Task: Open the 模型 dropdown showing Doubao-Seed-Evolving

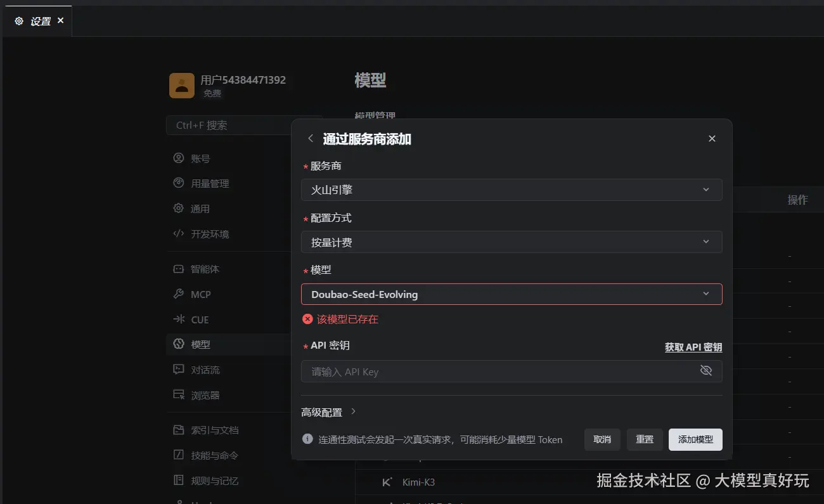Action: click(512, 294)
